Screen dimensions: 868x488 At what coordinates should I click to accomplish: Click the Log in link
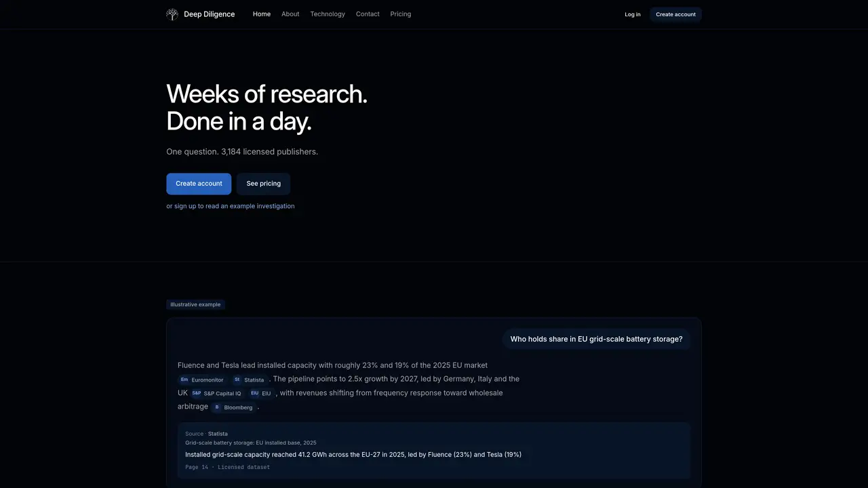[633, 14]
